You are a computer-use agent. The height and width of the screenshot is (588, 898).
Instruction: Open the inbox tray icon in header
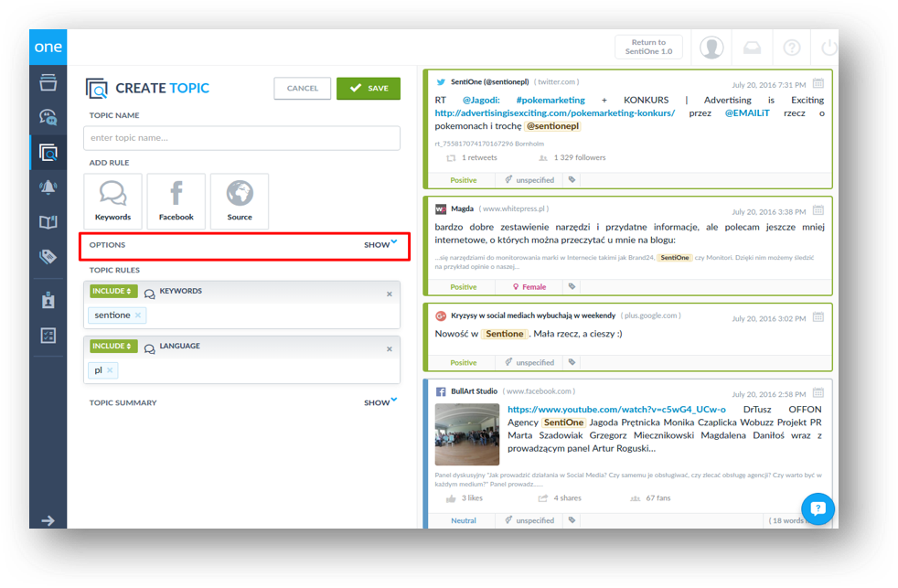click(x=752, y=48)
